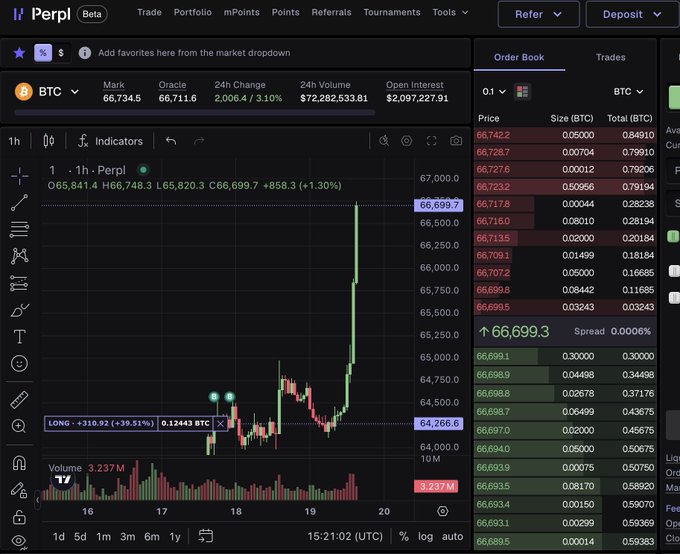The width and height of the screenshot is (680, 554).
Task: Click the Perpl logo
Action: [x=42, y=14]
